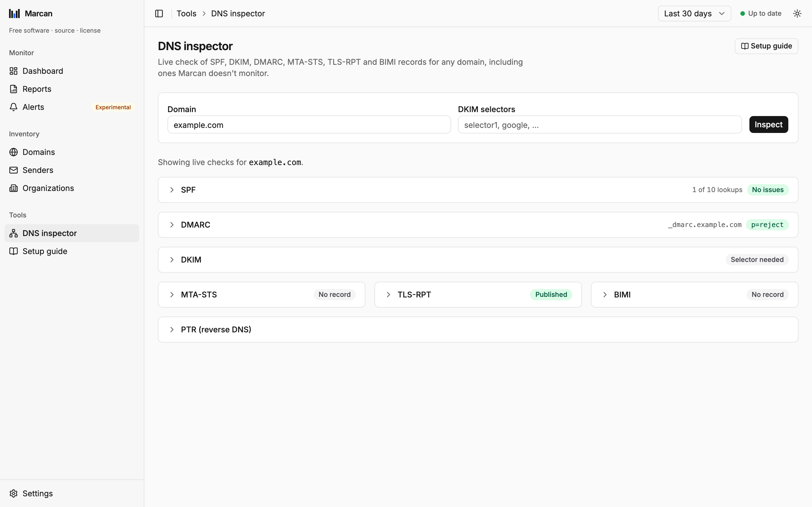Screen dimensions: 812x507
Task: Expand the DKIM section
Action: click(478, 259)
